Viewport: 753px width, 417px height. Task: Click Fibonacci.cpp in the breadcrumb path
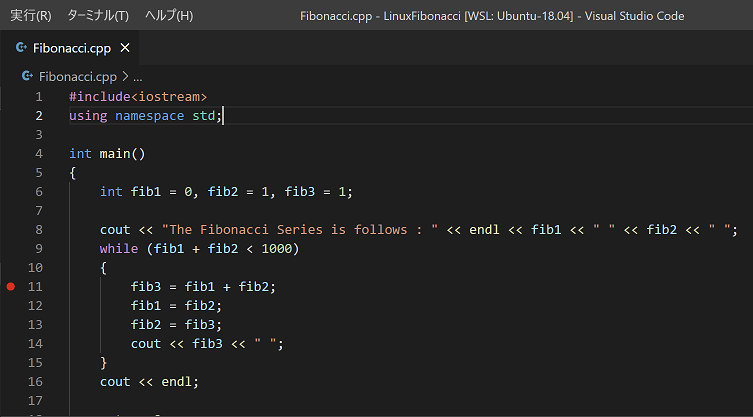click(78, 77)
